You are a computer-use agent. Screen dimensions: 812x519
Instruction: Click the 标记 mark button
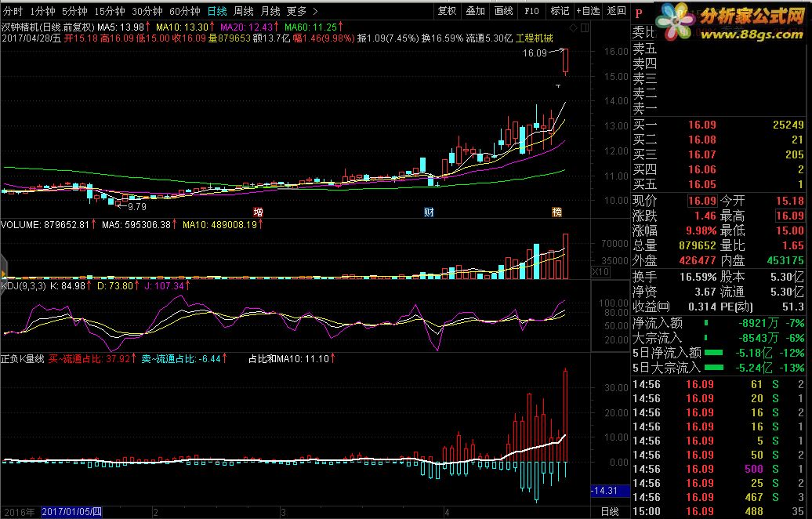pyautogui.click(x=560, y=11)
